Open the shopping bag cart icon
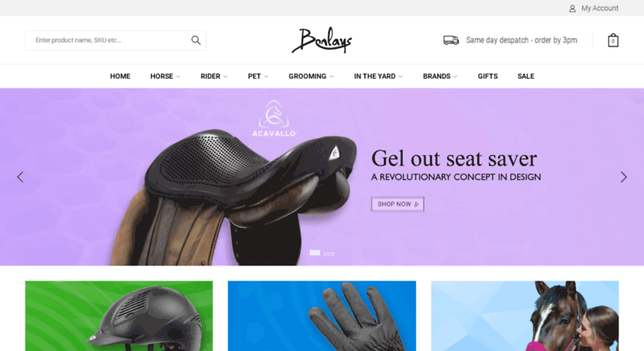The width and height of the screenshot is (644, 351). click(x=613, y=41)
